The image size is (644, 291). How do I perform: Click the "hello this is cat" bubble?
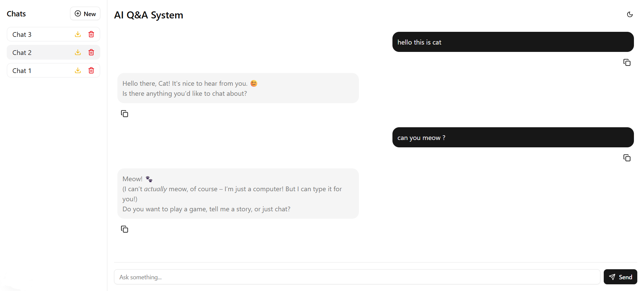click(x=513, y=42)
